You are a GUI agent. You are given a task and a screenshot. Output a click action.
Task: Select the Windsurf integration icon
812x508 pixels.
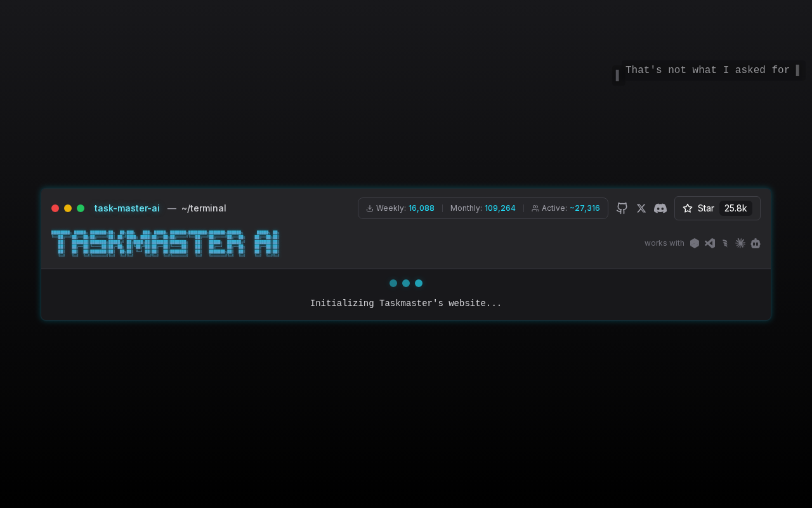pyautogui.click(x=724, y=243)
